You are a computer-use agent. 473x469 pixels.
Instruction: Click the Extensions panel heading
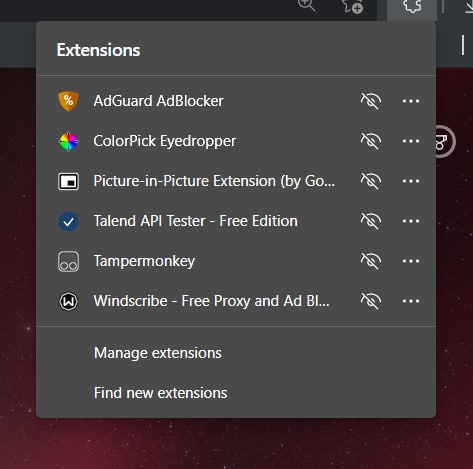pos(98,50)
